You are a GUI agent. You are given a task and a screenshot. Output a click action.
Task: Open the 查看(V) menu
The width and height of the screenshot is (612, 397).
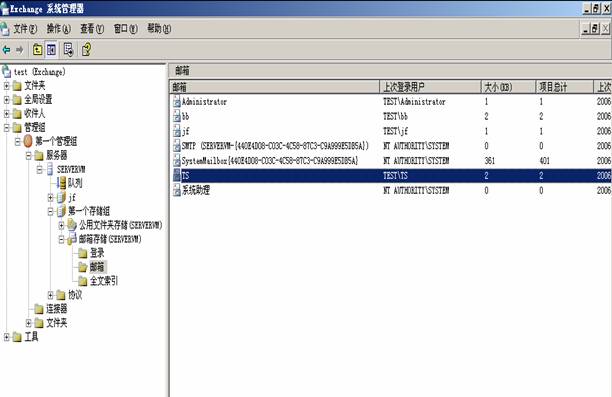92,28
